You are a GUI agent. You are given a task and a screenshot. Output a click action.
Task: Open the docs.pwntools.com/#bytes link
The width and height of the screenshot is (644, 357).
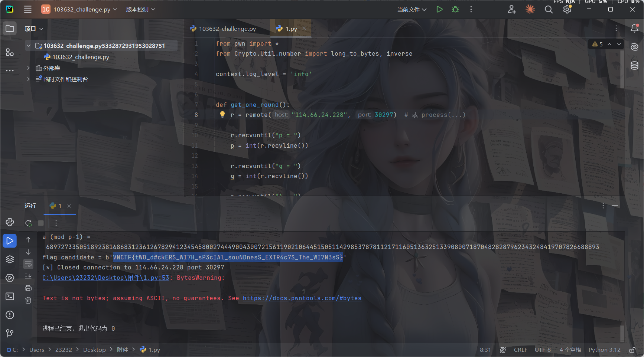[302, 298]
